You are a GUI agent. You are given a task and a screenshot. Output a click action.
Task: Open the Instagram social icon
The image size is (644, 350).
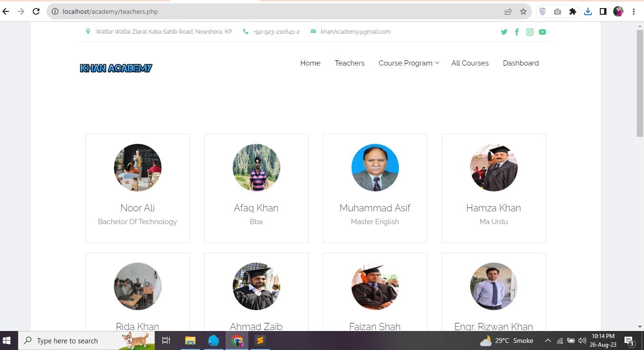(x=530, y=32)
